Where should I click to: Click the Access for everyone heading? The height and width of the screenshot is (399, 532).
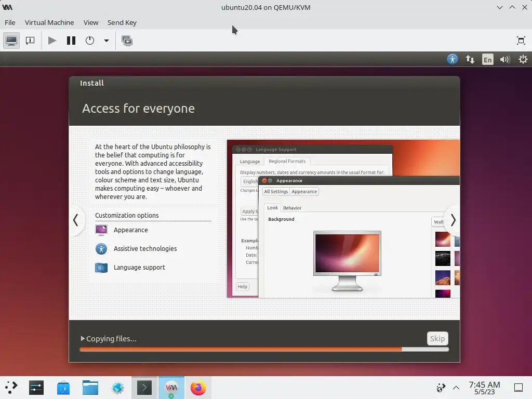tap(138, 109)
